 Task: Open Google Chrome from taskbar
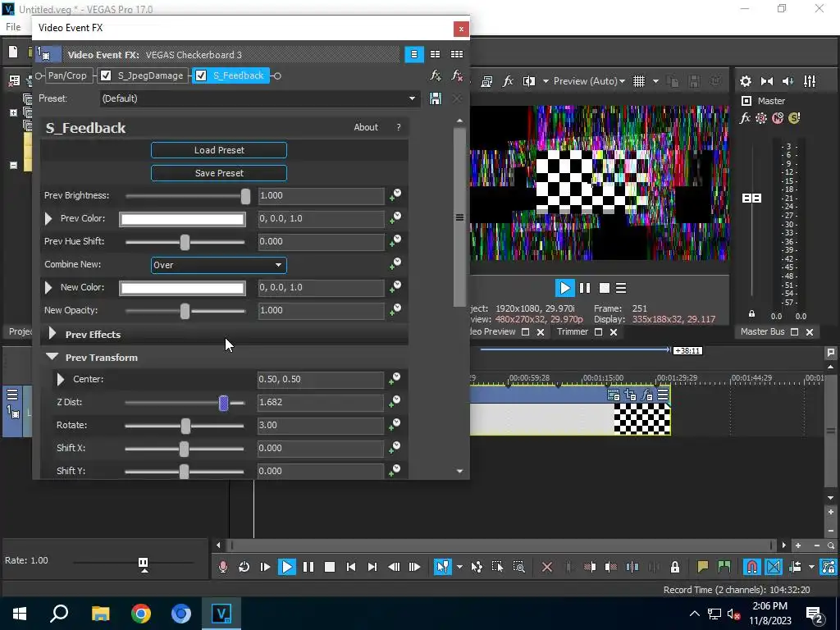[x=141, y=614]
